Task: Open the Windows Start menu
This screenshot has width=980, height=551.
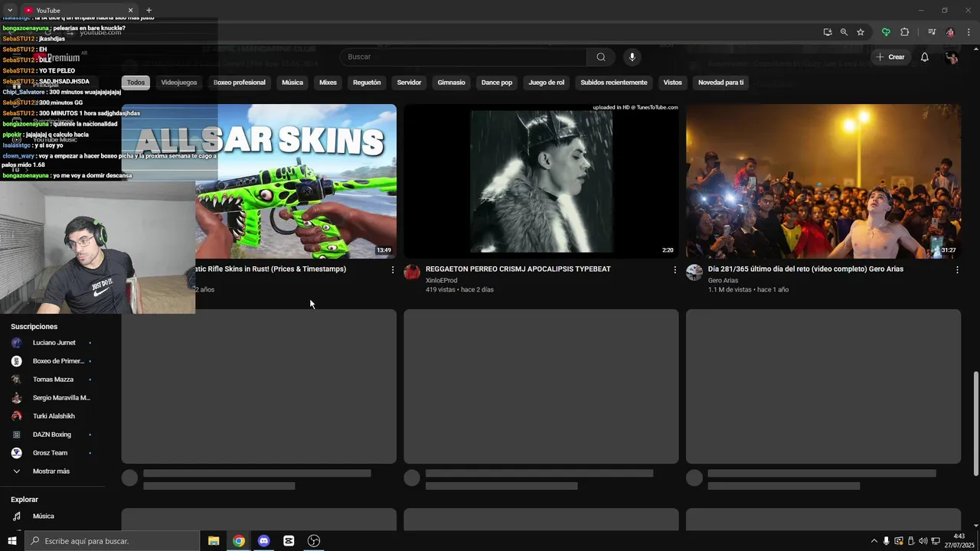Action: point(11,541)
